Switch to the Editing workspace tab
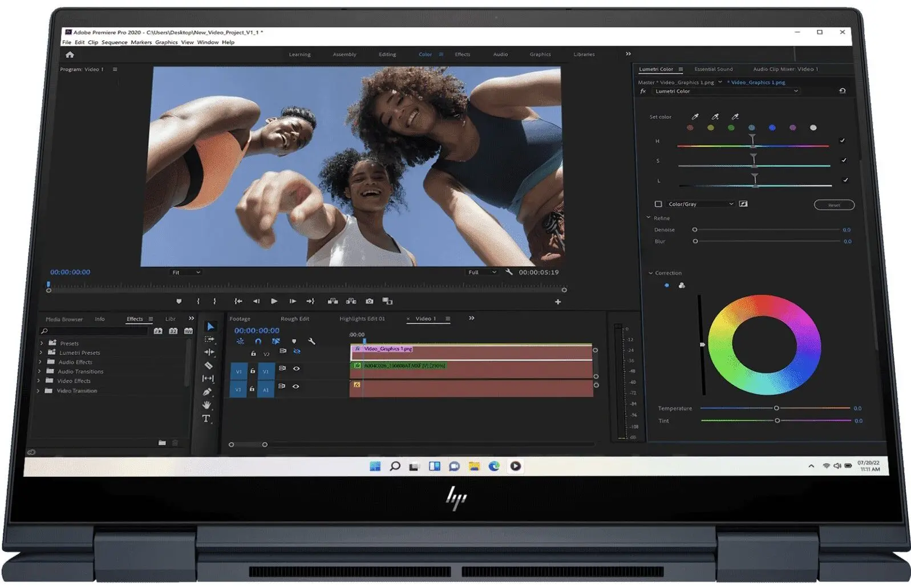 click(387, 55)
